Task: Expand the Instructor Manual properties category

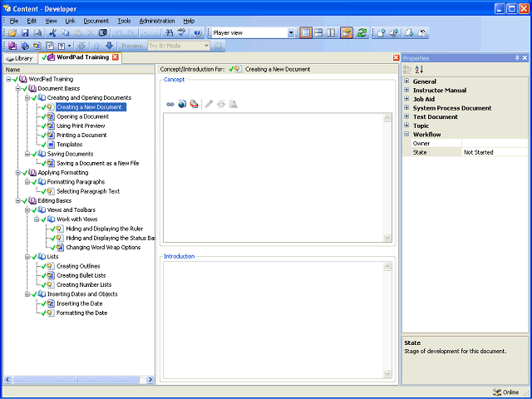Action: (406, 90)
